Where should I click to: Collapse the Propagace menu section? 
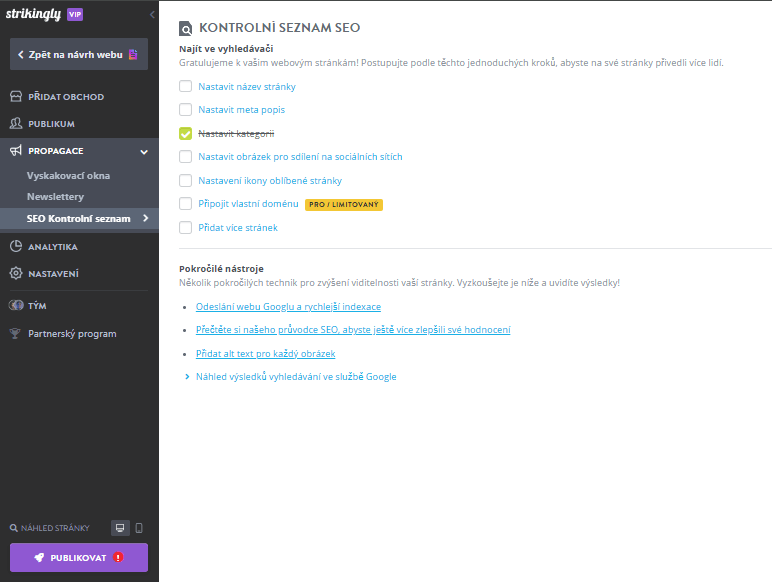pos(144,152)
